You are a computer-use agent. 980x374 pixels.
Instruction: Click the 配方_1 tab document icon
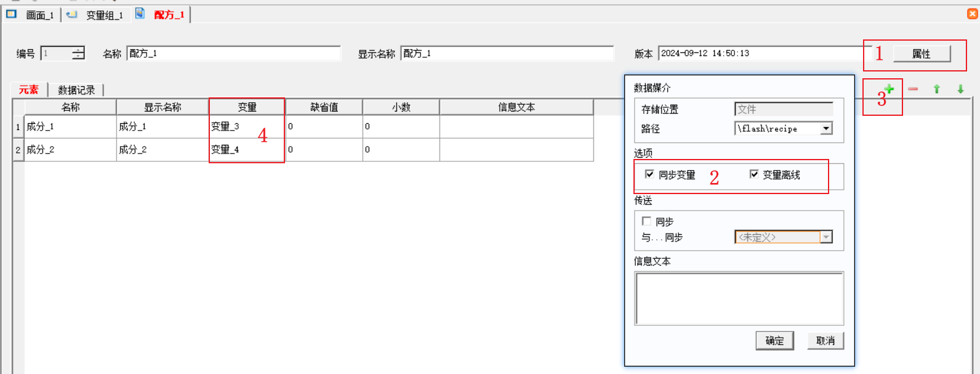pyautogui.click(x=140, y=14)
